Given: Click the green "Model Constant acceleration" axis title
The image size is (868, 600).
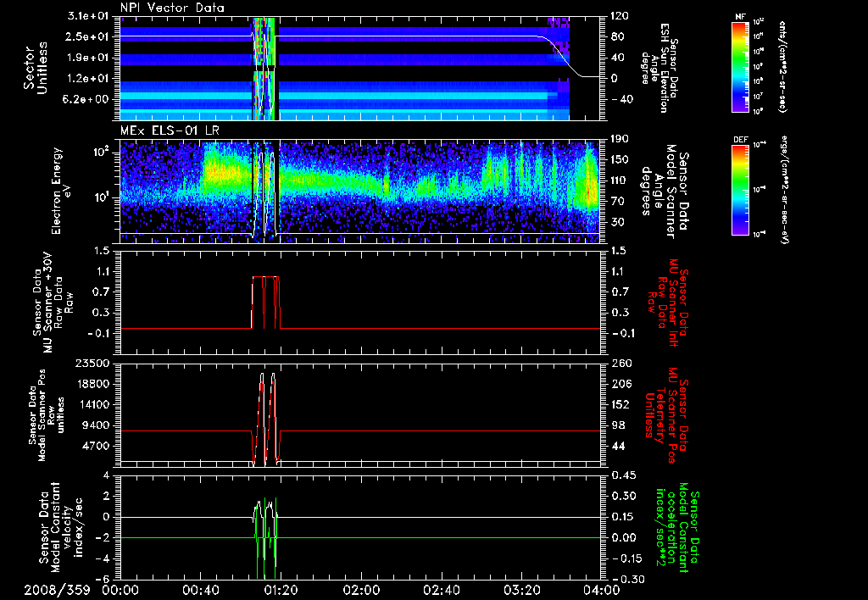Looking at the screenshot, I should pyautogui.click(x=676, y=527).
